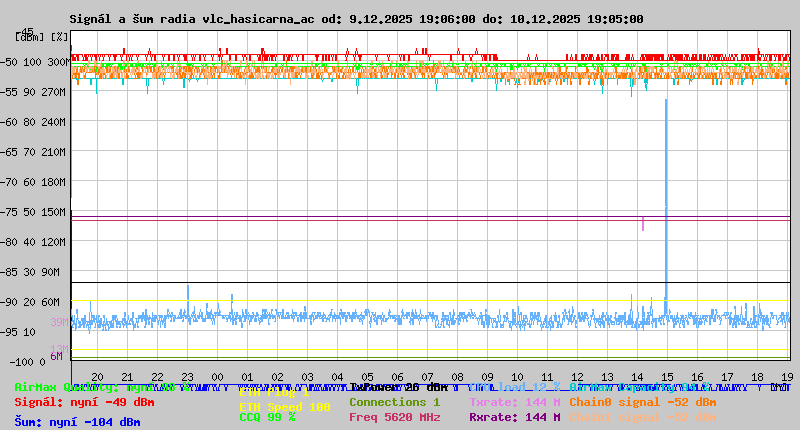
Task: Click the '09' hour label on x-axis
Action: (487, 377)
